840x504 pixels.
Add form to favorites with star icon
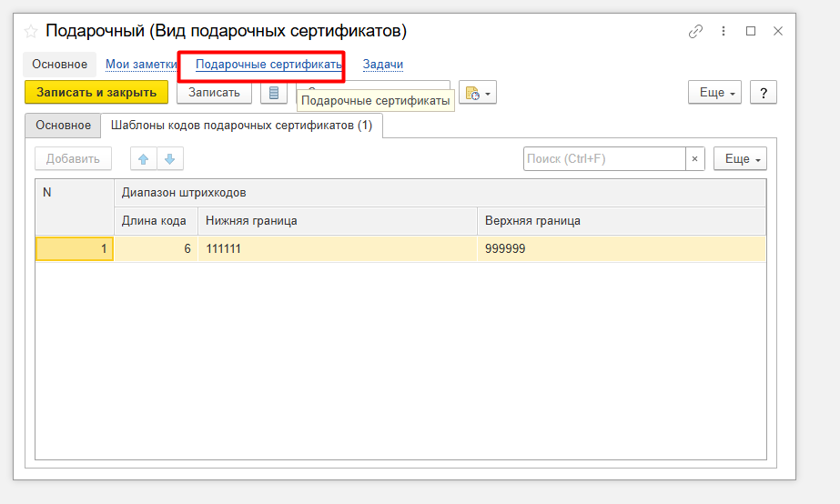click(x=32, y=31)
